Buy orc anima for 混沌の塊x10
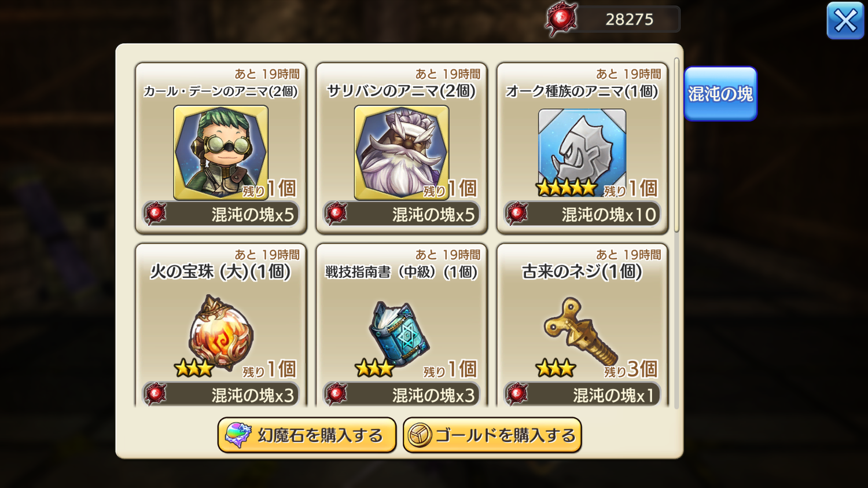Screen dimensions: 868x488 point(582,214)
